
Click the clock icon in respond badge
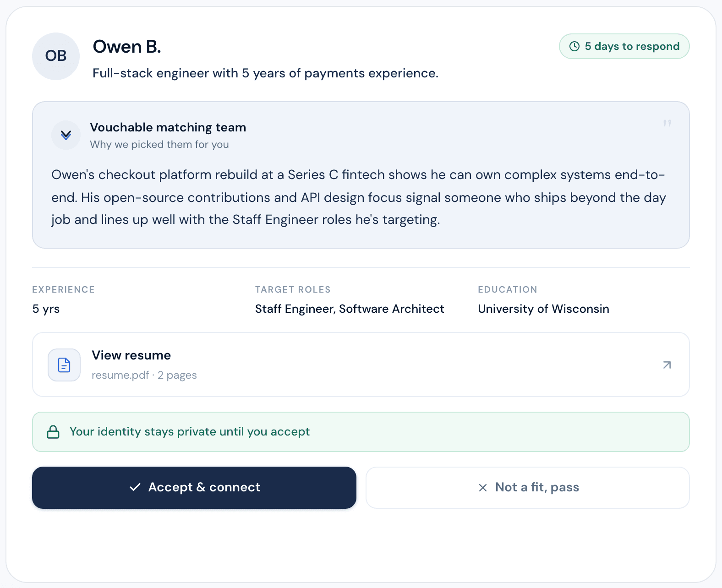574,46
